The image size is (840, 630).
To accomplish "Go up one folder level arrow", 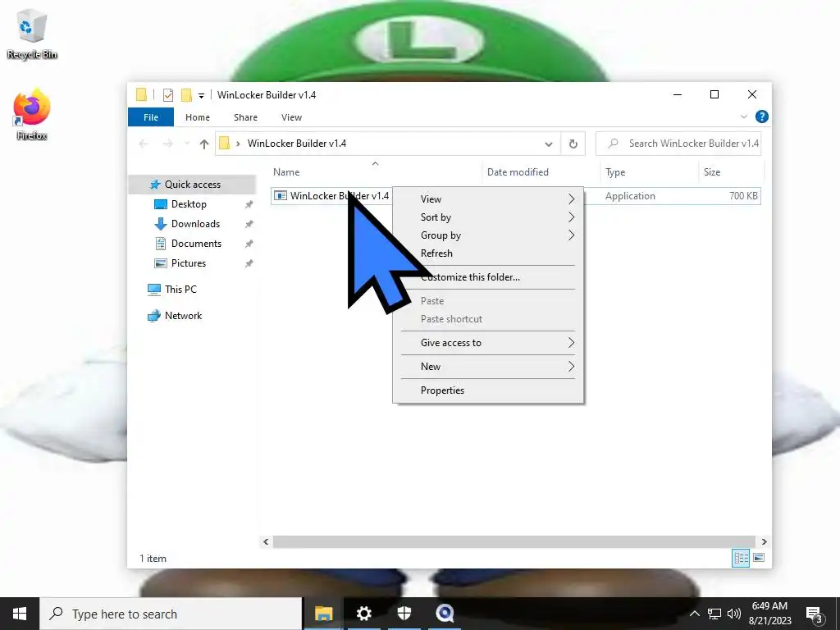I will (203, 144).
